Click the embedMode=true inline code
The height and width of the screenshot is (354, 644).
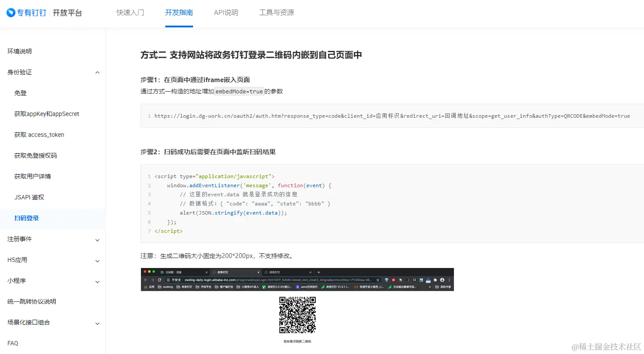pos(239,91)
